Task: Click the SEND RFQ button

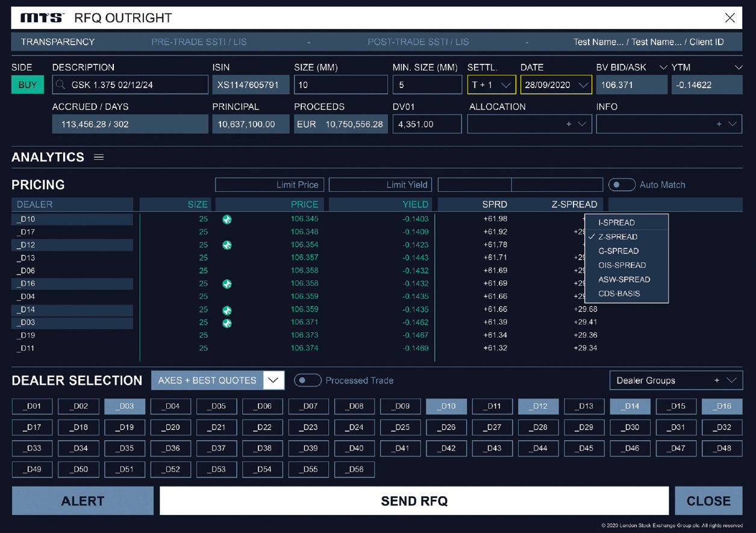Action: (x=414, y=501)
